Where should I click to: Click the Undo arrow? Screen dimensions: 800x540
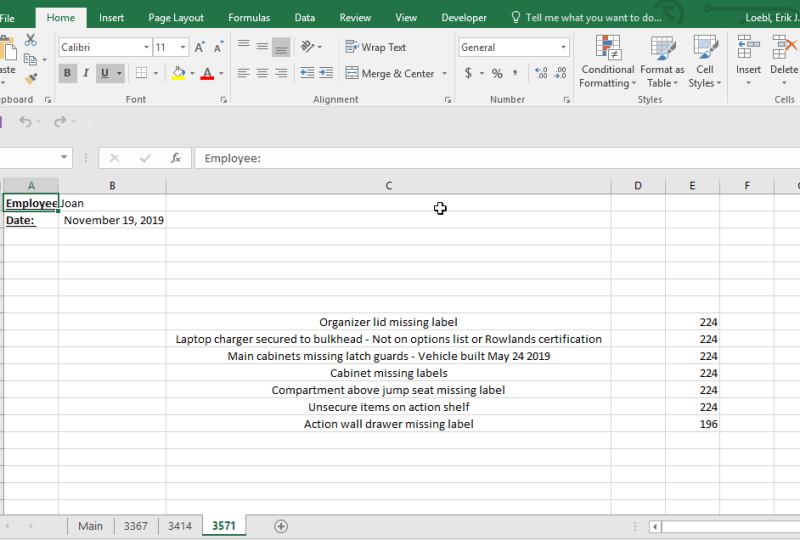(25, 121)
